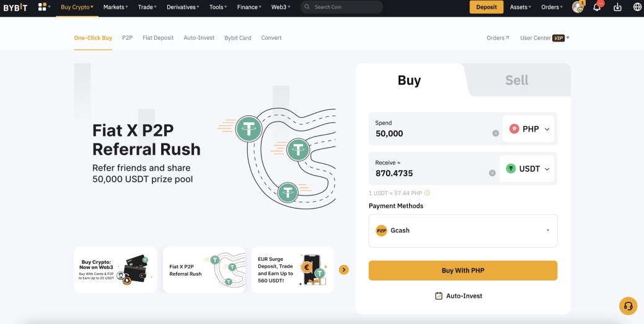Switch to the Fiat Deposit tab
Screen dimensions: 644x324
coord(158,38)
